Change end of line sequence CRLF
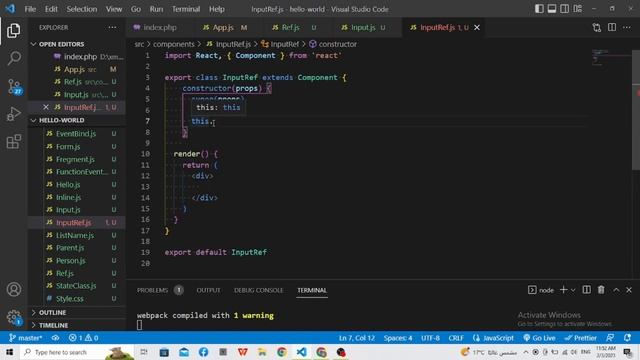The image size is (640, 360). click(456, 338)
